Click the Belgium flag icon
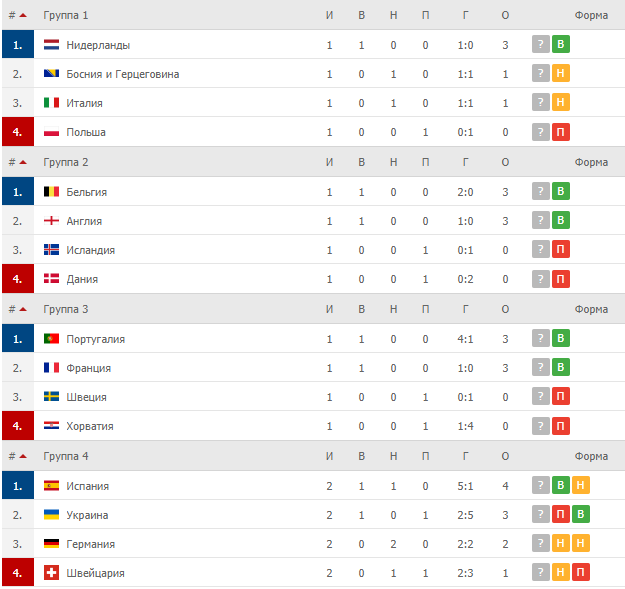Screen dimensions: 625x589 click(x=52, y=192)
